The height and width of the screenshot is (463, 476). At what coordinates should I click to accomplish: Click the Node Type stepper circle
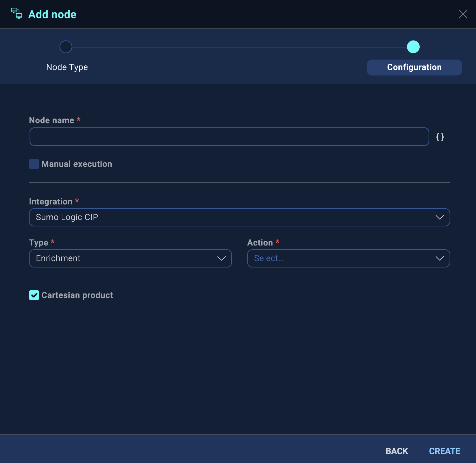point(66,47)
